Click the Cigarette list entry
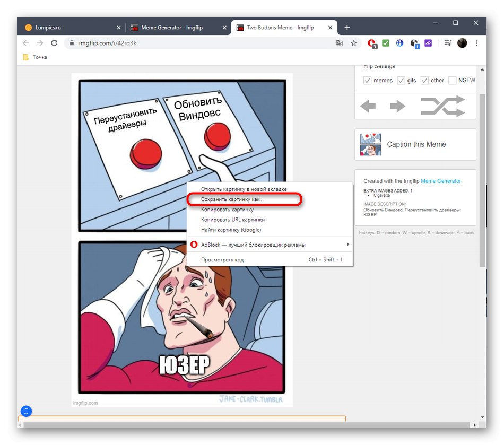Image resolution: width=504 pixels, height=445 pixels. (381, 195)
